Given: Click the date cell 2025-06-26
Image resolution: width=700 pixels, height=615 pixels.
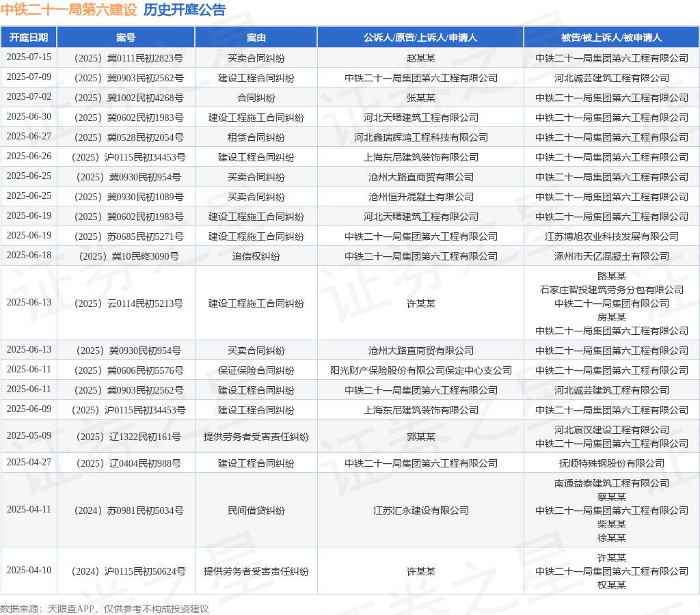Looking at the screenshot, I should (x=29, y=156).
